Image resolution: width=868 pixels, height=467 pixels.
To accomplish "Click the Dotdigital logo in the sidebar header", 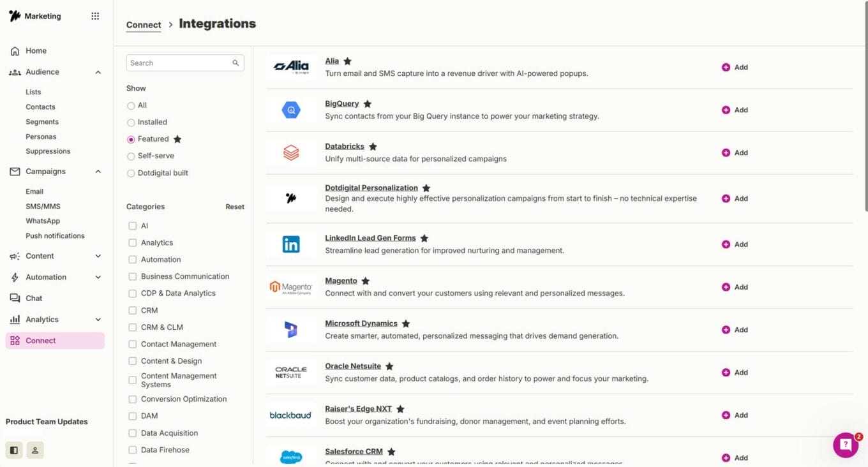I will click(15, 16).
